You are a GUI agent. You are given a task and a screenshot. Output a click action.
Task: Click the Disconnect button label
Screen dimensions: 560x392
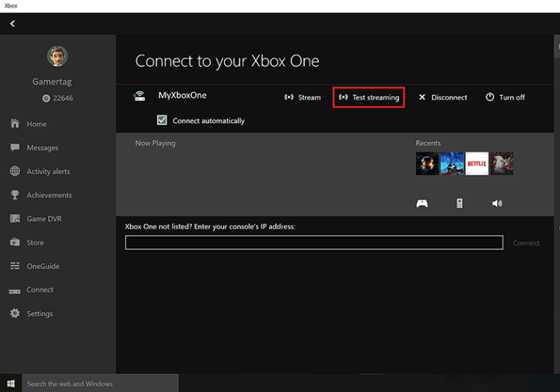[x=449, y=97]
